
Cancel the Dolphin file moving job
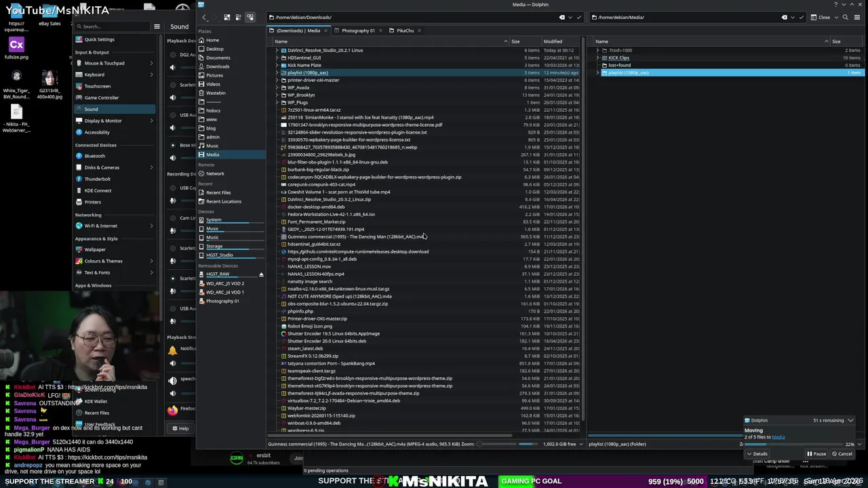point(842,454)
